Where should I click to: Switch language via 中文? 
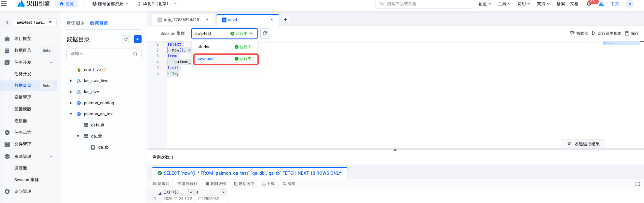615,4
